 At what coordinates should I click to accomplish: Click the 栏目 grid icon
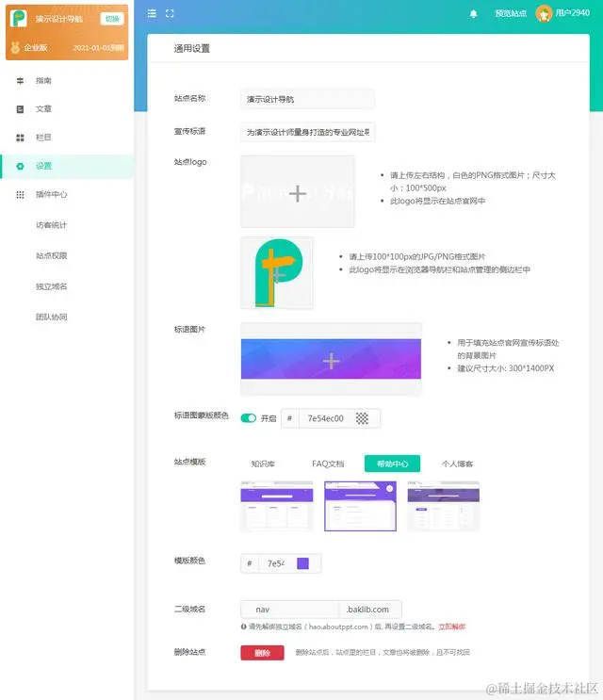[20, 138]
